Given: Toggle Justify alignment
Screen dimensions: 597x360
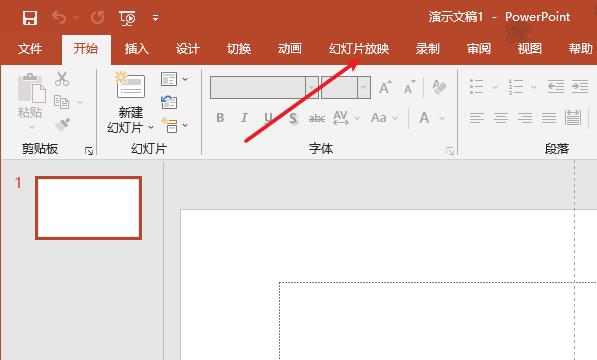Looking at the screenshot, I should tap(549, 118).
